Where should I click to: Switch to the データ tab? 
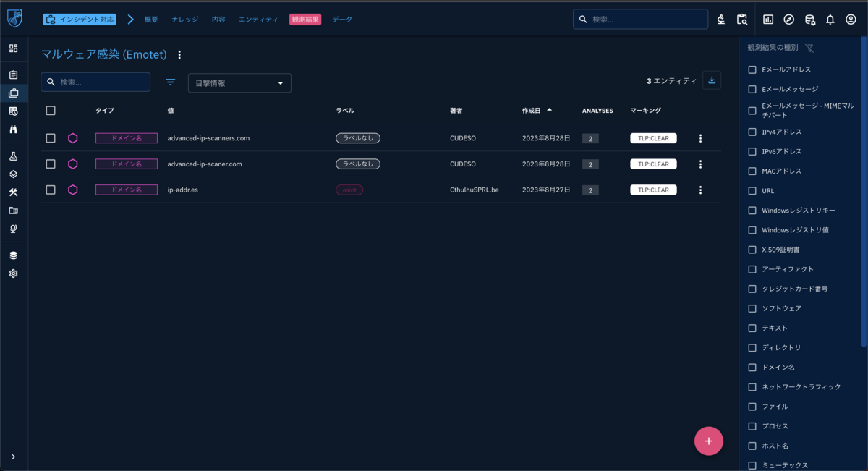click(342, 20)
